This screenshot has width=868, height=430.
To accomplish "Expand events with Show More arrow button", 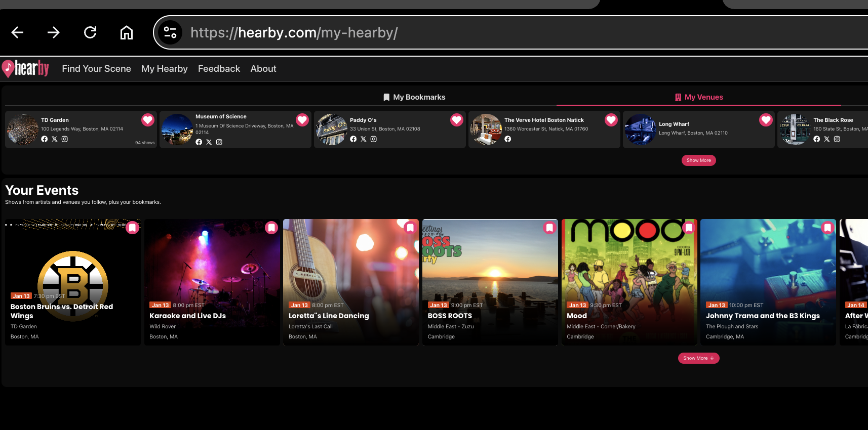I will coord(699,358).
